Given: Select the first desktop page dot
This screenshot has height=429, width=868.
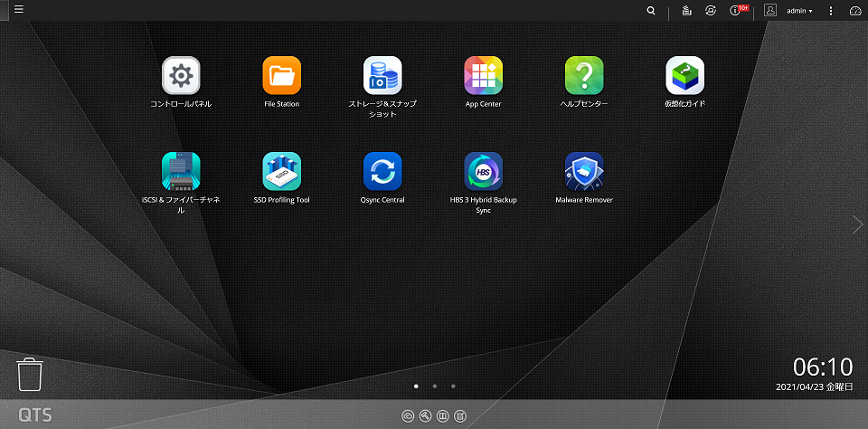Looking at the screenshot, I should 416,386.
